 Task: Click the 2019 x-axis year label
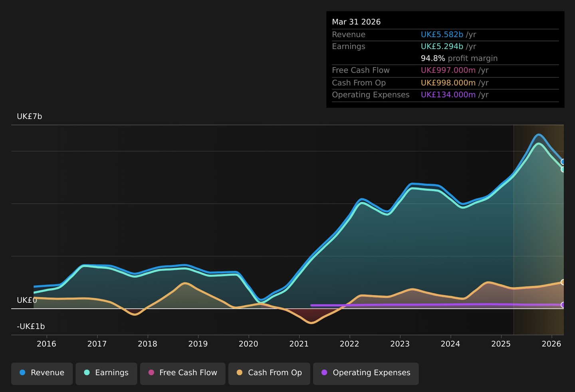(198, 344)
